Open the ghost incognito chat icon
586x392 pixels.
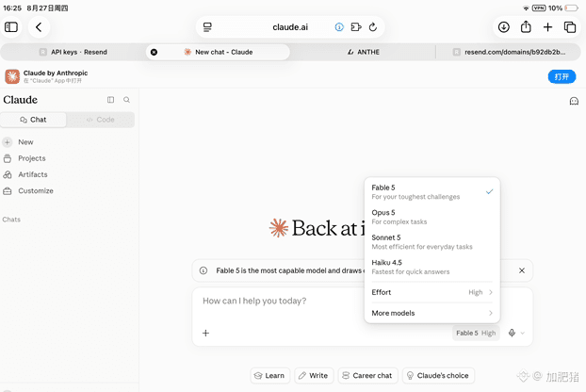tap(574, 101)
